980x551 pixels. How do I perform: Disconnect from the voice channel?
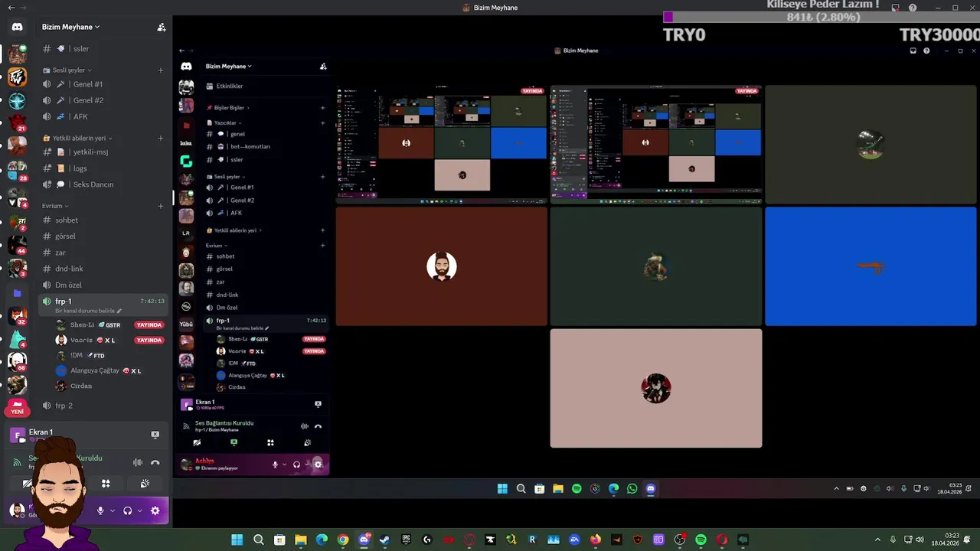coord(155,462)
